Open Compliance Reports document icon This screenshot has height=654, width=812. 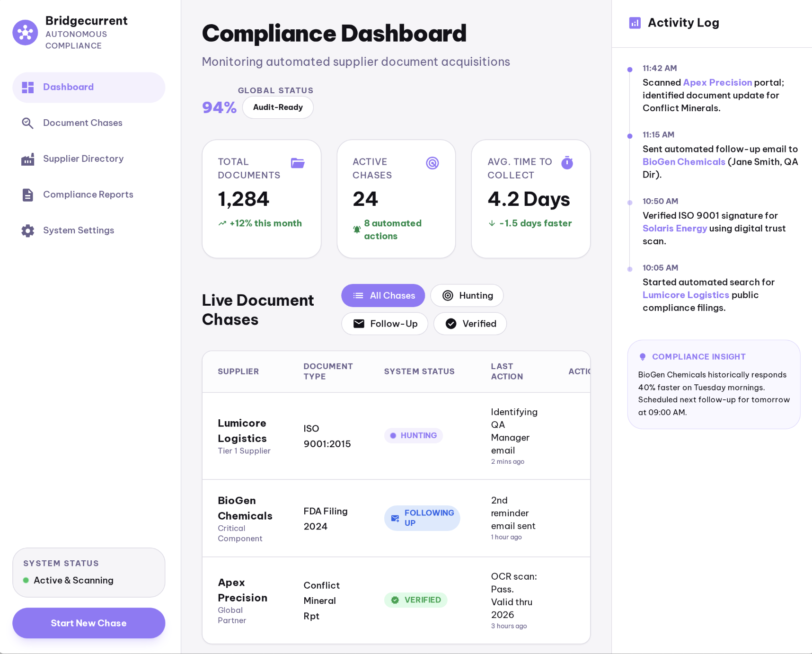click(x=27, y=194)
